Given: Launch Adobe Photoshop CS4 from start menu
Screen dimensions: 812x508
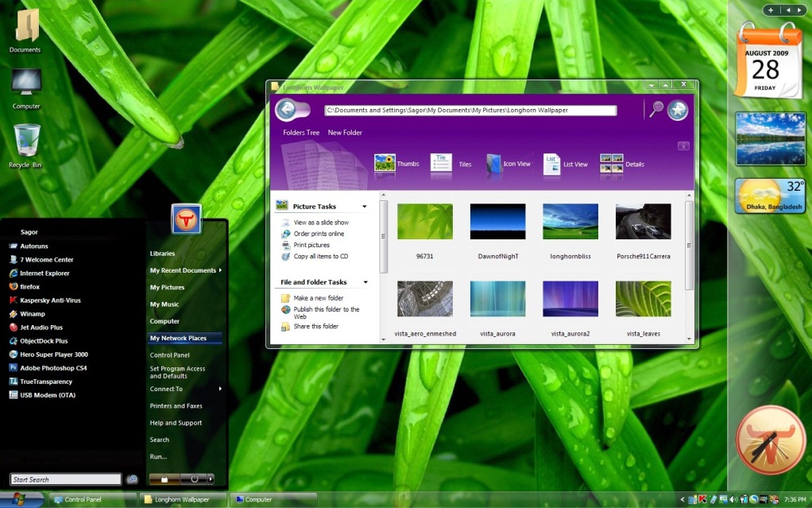Looking at the screenshot, I should coord(53,368).
